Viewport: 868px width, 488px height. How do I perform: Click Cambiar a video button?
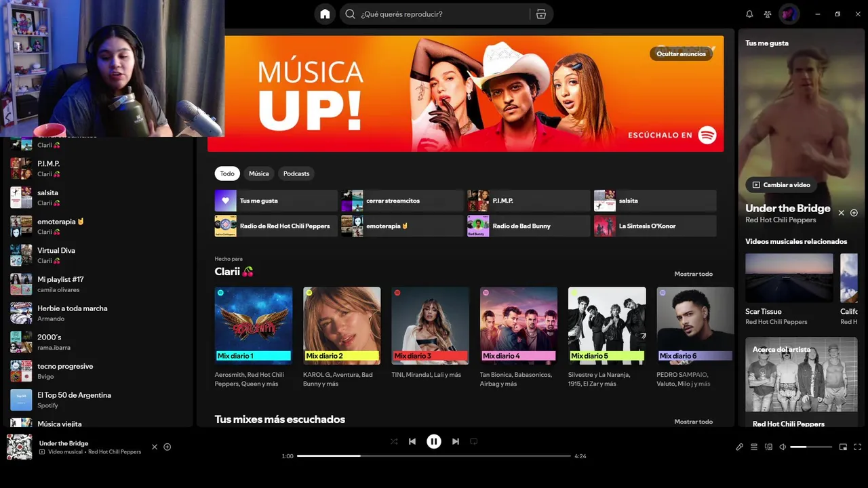pyautogui.click(x=781, y=184)
